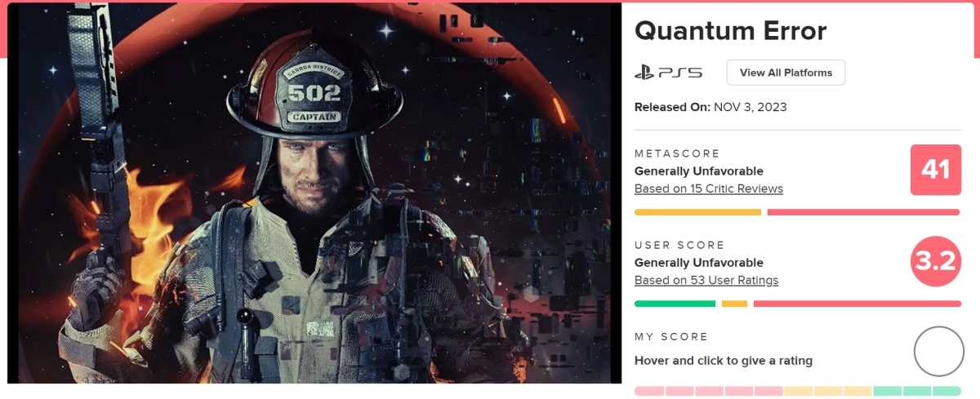Click the Quantum Error firefighter cover image
The height and width of the screenshot is (399, 980).
click(x=314, y=193)
